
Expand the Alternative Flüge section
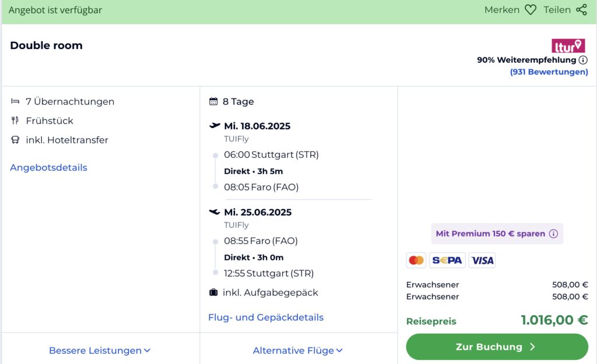point(298,351)
